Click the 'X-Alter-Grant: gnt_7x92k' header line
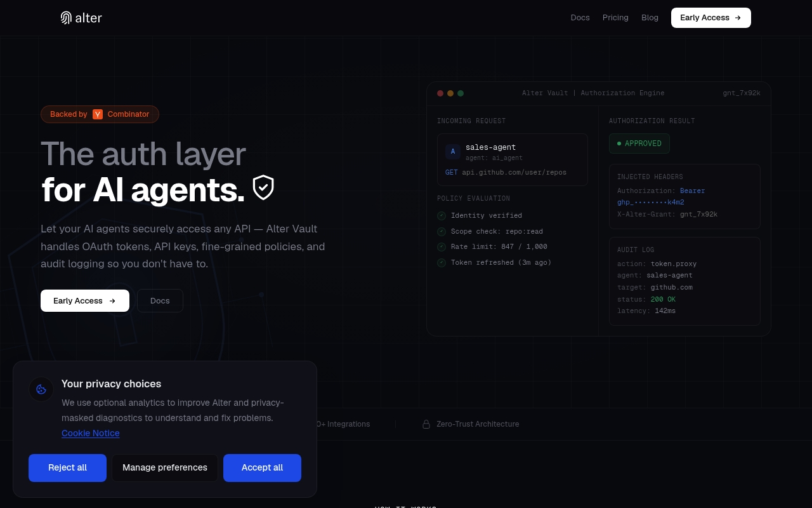This screenshot has width=812, height=508. pyautogui.click(x=667, y=215)
